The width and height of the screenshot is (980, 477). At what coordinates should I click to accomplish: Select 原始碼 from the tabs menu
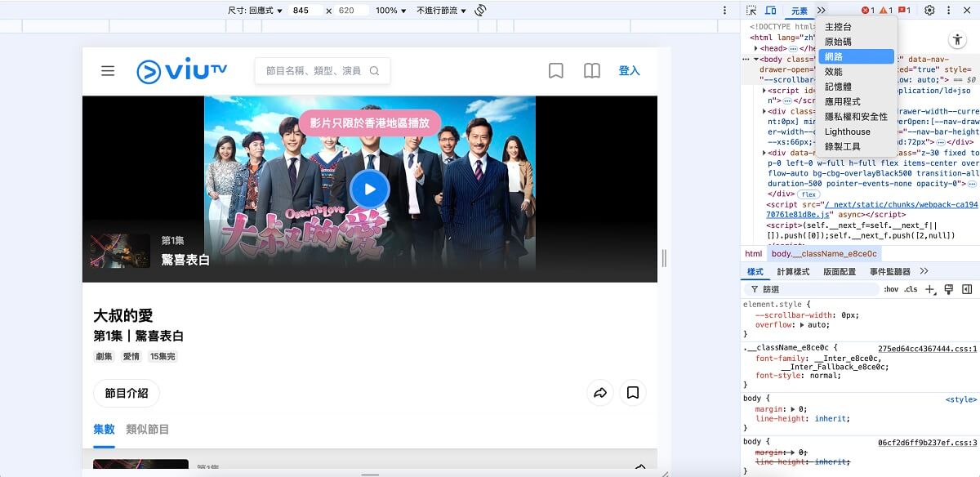coord(856,42)
